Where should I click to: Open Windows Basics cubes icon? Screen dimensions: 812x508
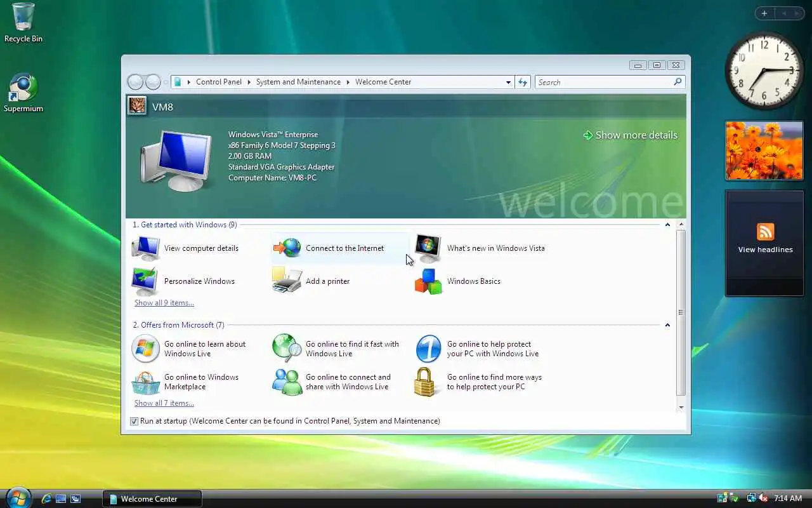(428, 281)
